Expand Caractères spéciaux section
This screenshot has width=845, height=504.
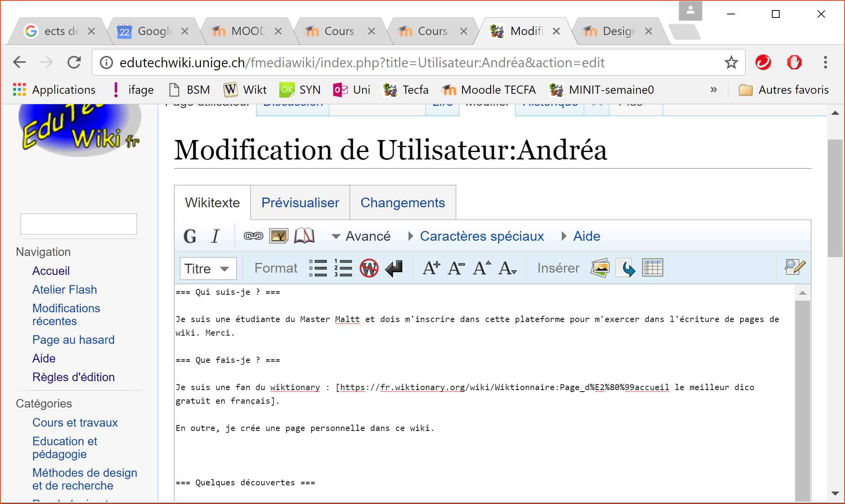(x=476, y=236)
